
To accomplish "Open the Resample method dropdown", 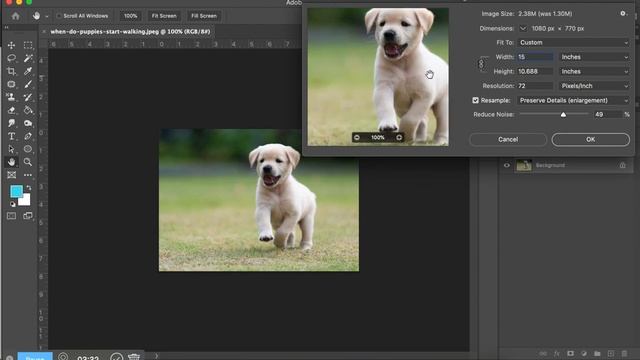I will click(573, 100).
